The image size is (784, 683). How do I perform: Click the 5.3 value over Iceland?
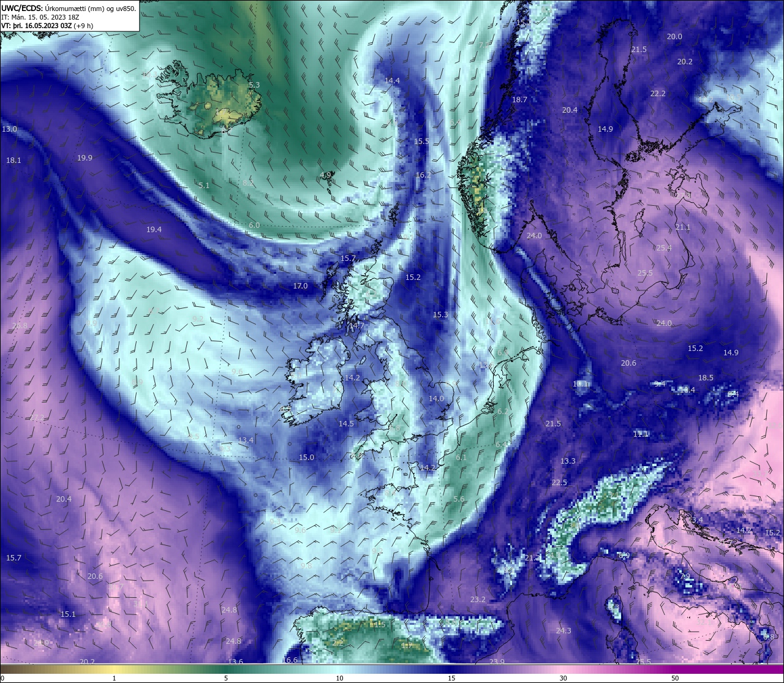(x=255, y=85)
